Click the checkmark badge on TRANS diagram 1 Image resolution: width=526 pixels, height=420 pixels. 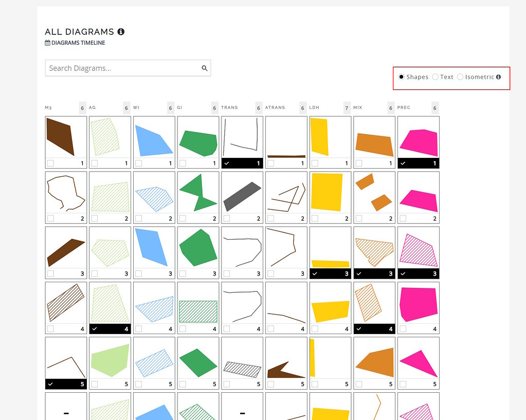(x=226, y=163)
